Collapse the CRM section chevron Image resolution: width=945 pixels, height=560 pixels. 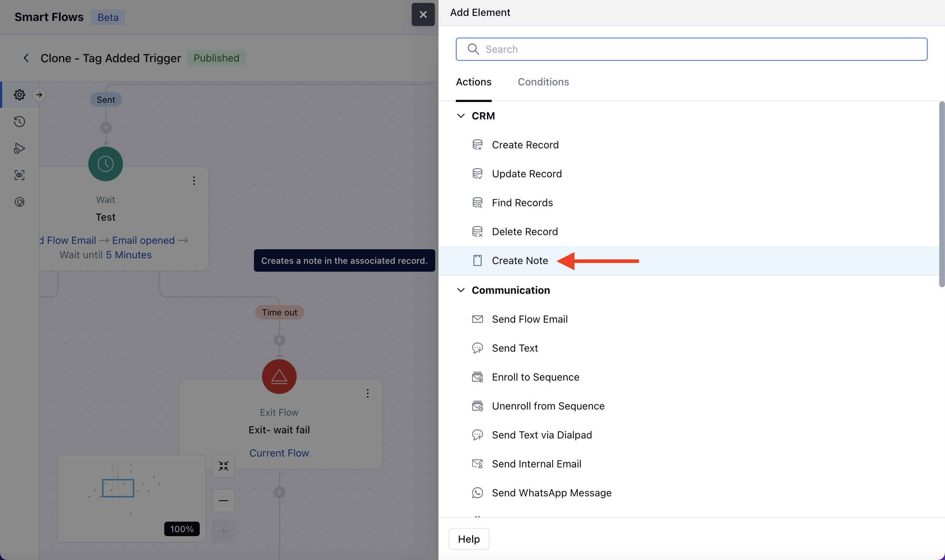click(461, 116)
